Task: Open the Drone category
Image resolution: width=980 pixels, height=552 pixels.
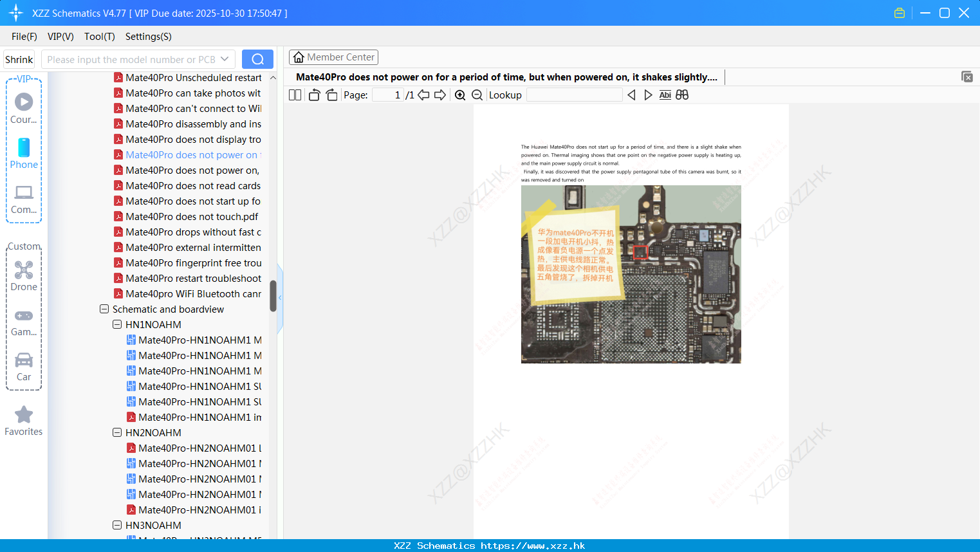Action: coord(24,275)
